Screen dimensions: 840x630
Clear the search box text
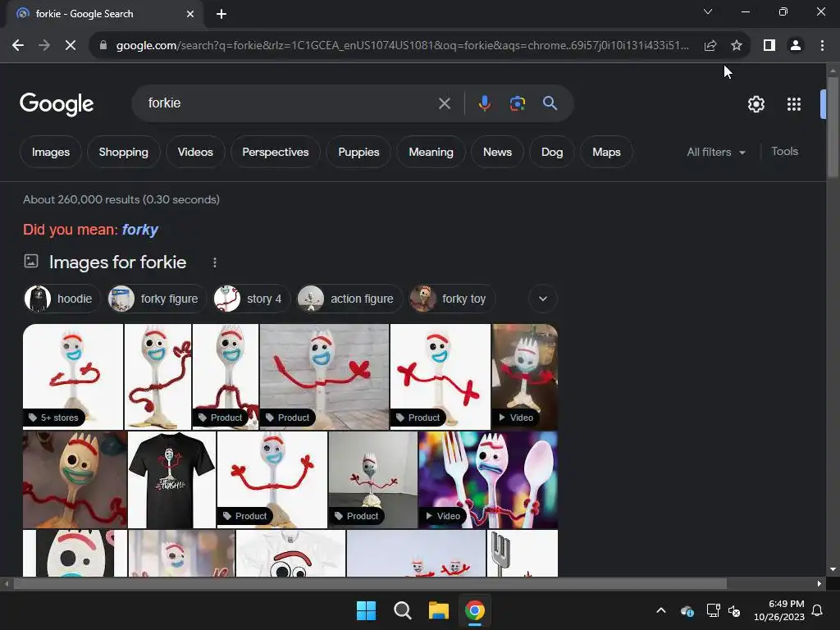(444, 103)
